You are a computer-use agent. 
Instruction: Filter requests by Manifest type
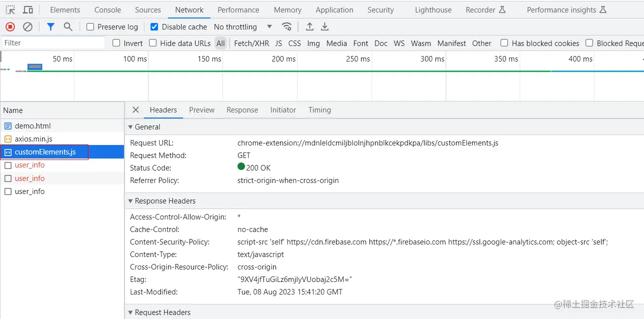pyautogui.click(x=452, y=43)
